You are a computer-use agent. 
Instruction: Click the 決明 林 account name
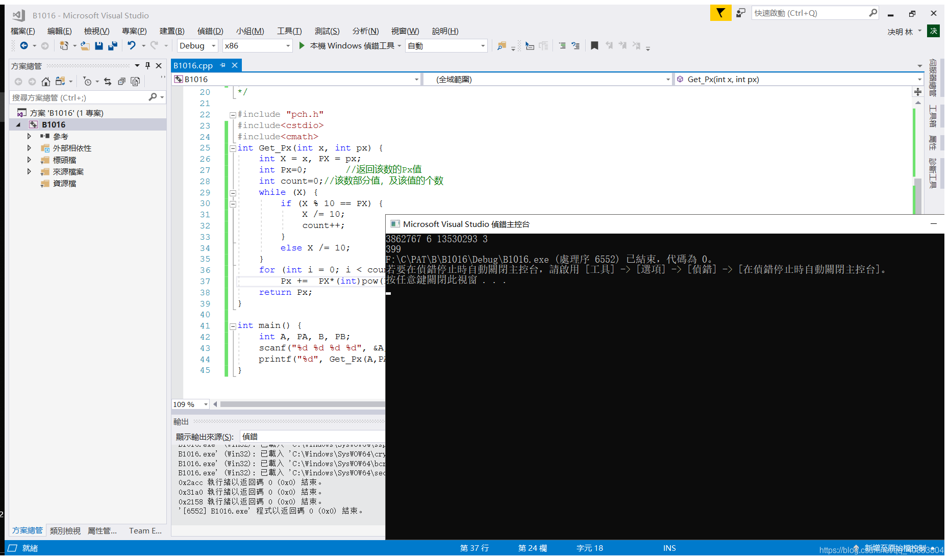click(x=901, y=32)
